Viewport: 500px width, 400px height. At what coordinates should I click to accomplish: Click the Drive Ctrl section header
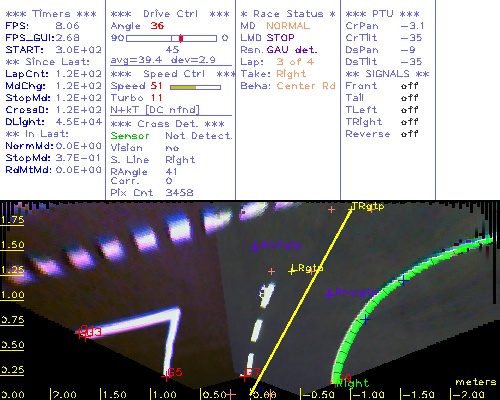point(170,14)
